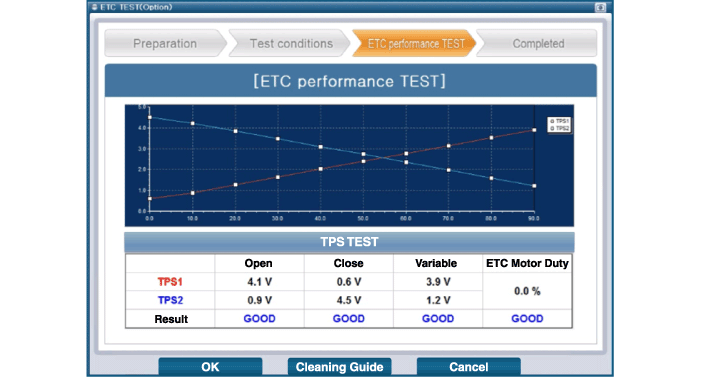Click the ETC Motor Duty column header
Viewport: 701px width, 377px height.
tap(527, 263)
